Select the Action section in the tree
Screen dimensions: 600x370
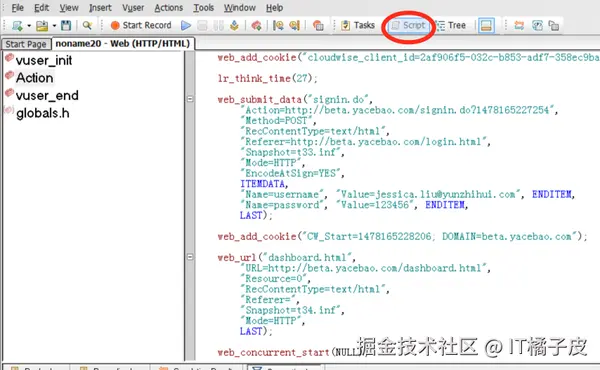[x=34, y=78]
